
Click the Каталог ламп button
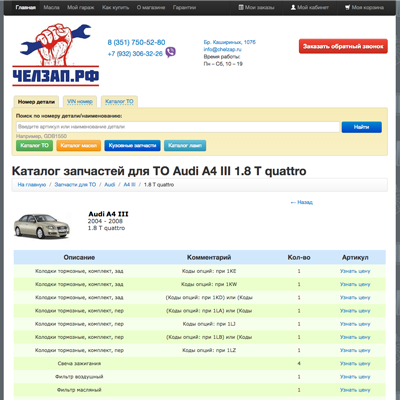click(185, 145)
